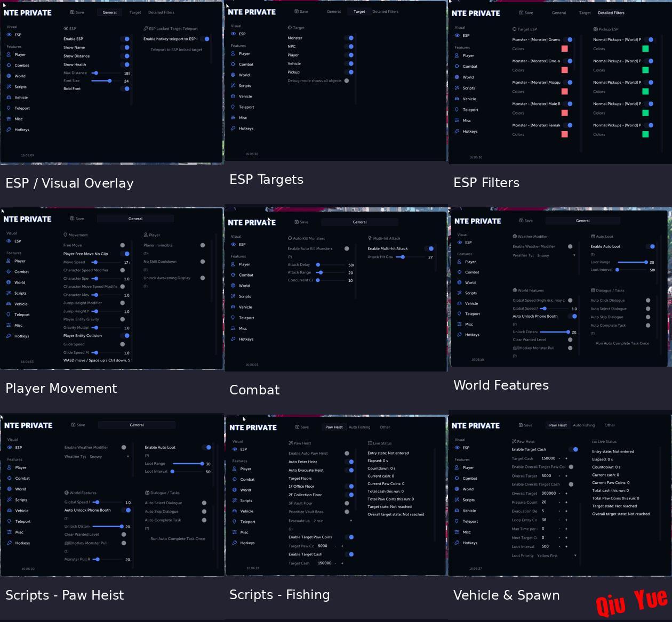Click the ESP eye icon in ESP / Visual Overlay panel
Screen dimensions: 672x622
click(x=9, y=35)
